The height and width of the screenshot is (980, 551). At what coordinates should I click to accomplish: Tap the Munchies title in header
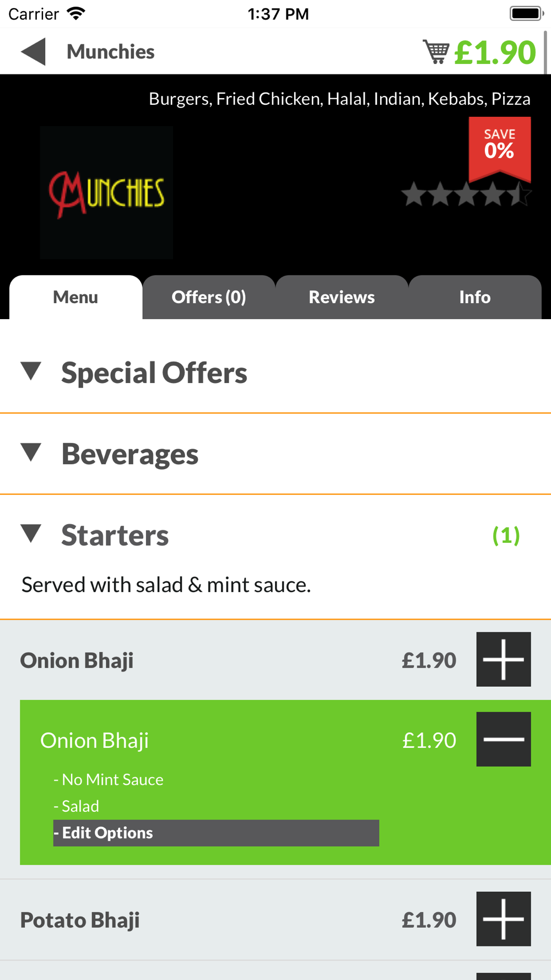pos(110,52)
